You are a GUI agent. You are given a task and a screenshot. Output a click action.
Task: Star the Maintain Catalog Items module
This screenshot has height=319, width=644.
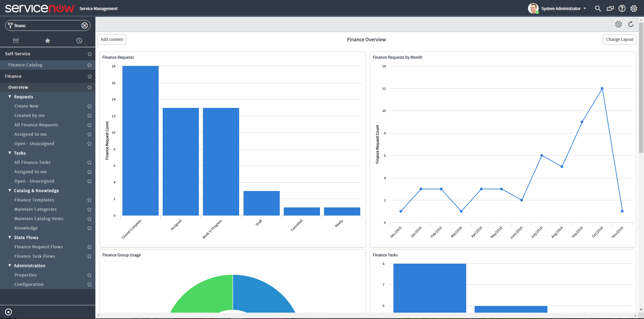point(89,219)
